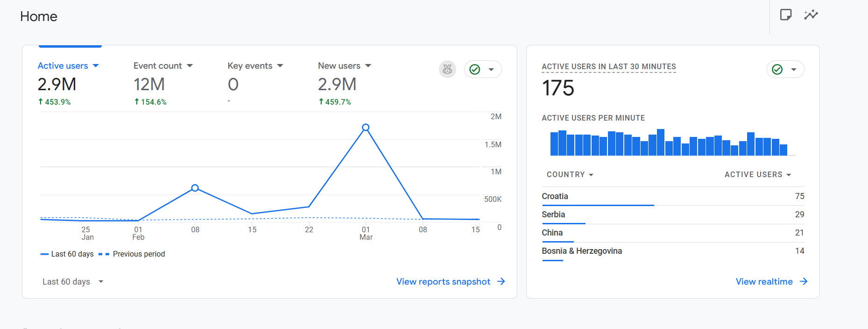Screen dimensions: 868x329
Task: Select the February 08 chart data point
Action: 195,188
